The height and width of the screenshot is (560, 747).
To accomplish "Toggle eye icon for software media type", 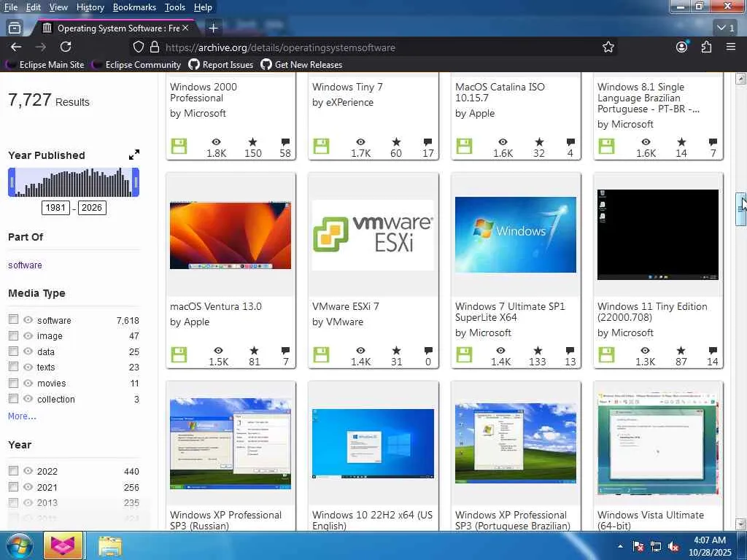I will coord(28,319).
